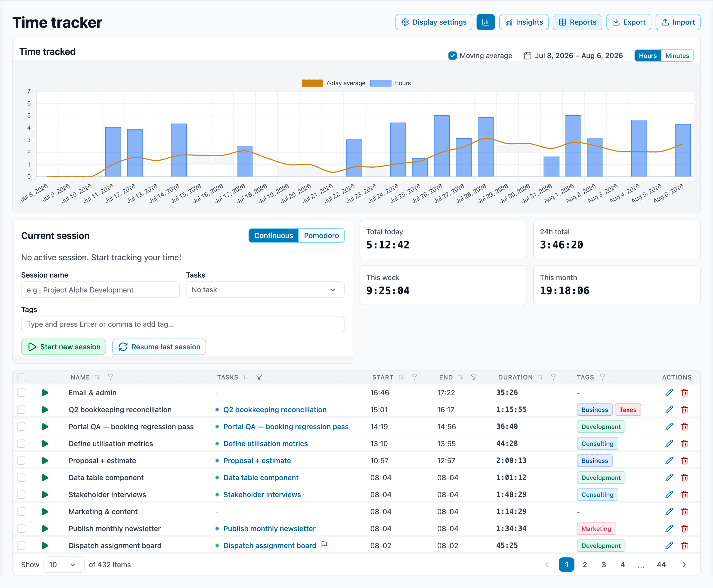Viewport: 713px width, 588px height.
Task: Open the Data table component task link
Action: pos(261,477)
